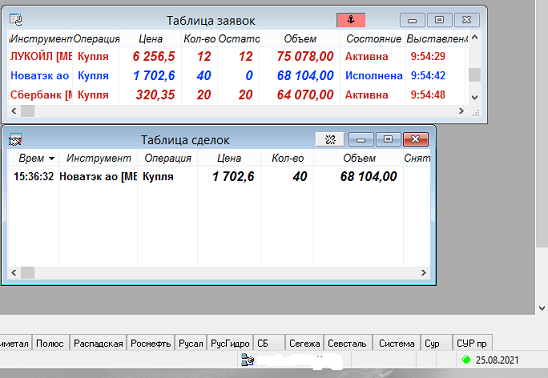Click trades table horizontal scrollbar thumb
The height and width of the screenshot is (378, 548).
[x=28, y=272]
